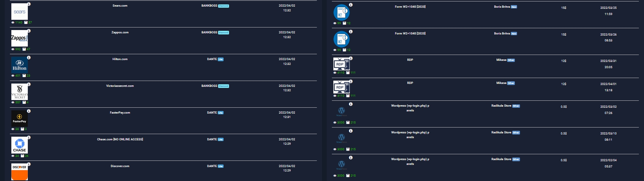The height and width of the screenshot is (181, 644).
Task: Click the date 2022/04/02 12:31 for FasterPay.com
Action: click(287, 115)
